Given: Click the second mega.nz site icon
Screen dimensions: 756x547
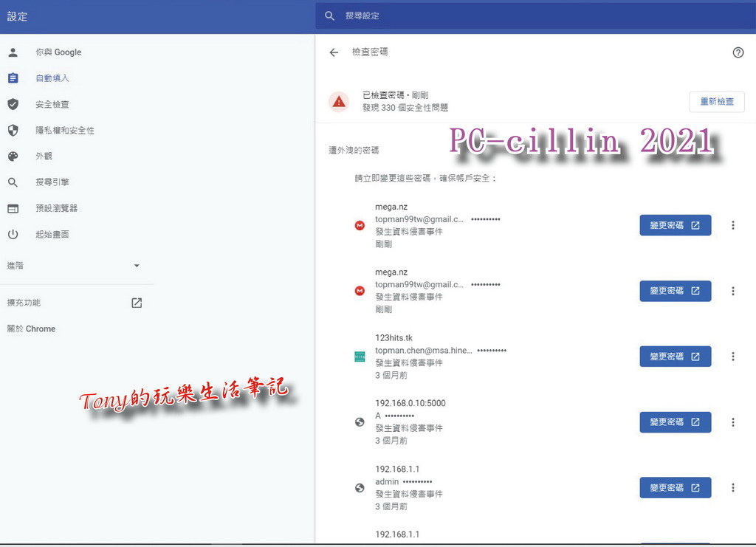Looking at the screenshot, I should coord(360,291).
